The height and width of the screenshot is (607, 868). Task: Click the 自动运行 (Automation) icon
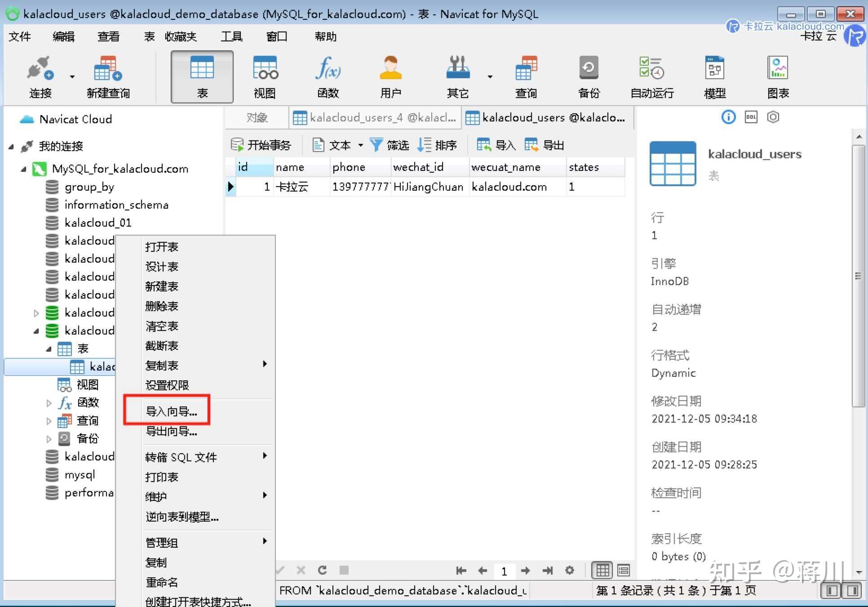point(651,76)
